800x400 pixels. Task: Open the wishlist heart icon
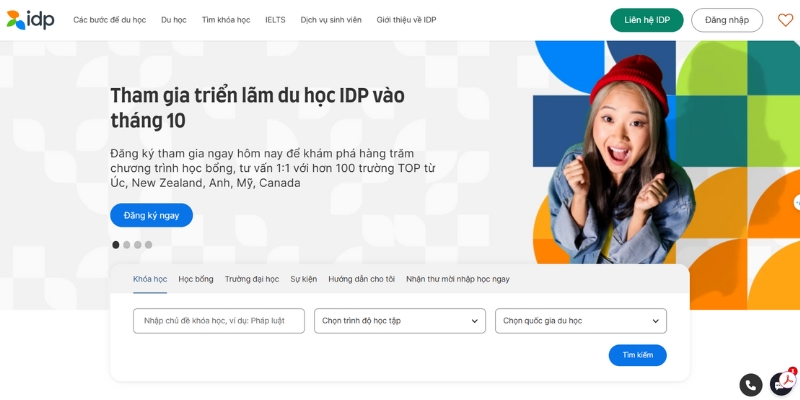(785, 20)
